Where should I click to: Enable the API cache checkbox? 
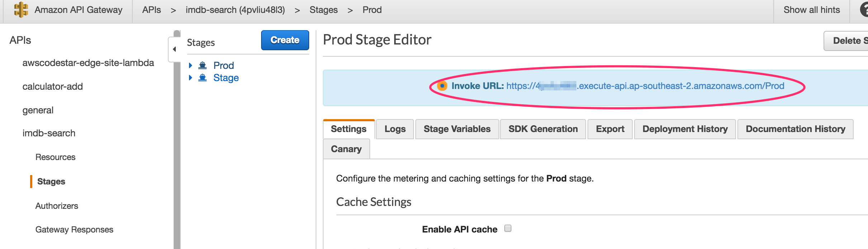508,229
